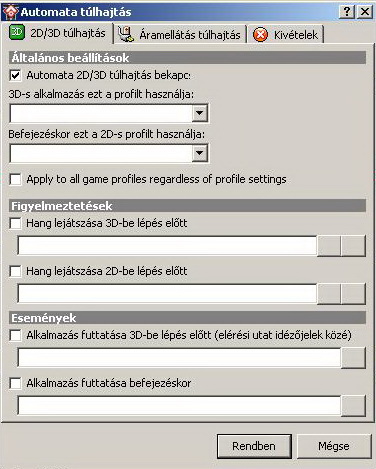This screenshot has width=376, height=469.
Task: Open the Kivételek tab
Action: [286, 35]
